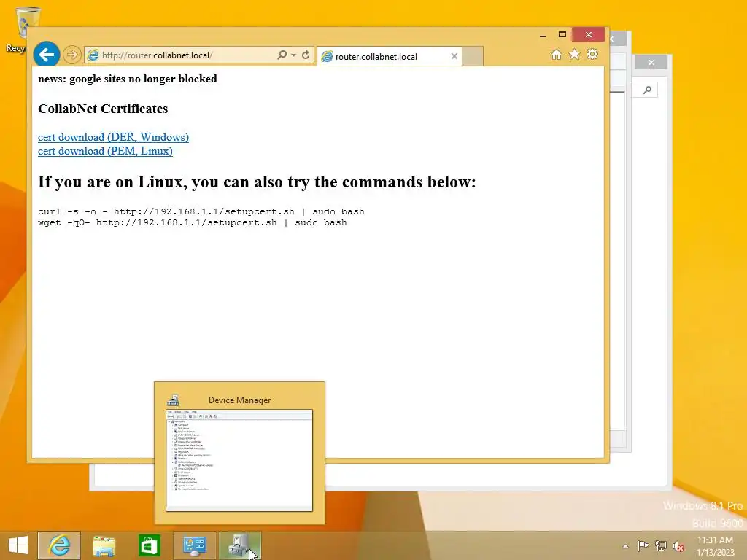Click the background window search magnifier
The image size is (747, 560).
click(647, 90)
